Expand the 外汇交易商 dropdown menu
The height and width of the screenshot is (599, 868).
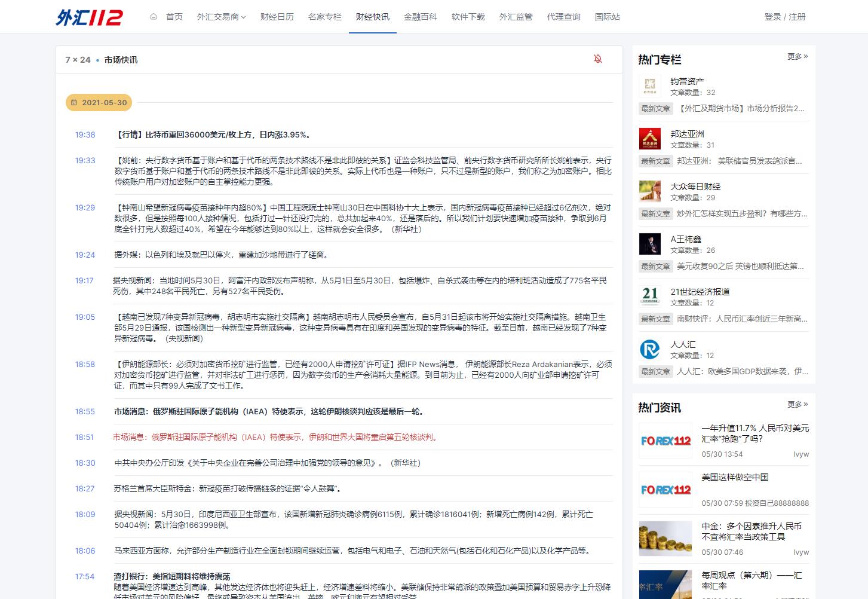tap(221, 17)
